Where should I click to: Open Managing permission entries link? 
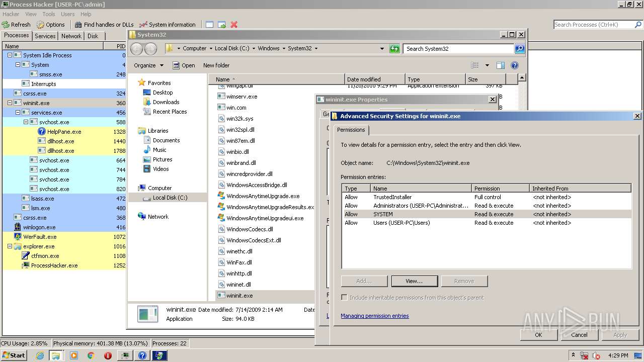coord(375,316)
